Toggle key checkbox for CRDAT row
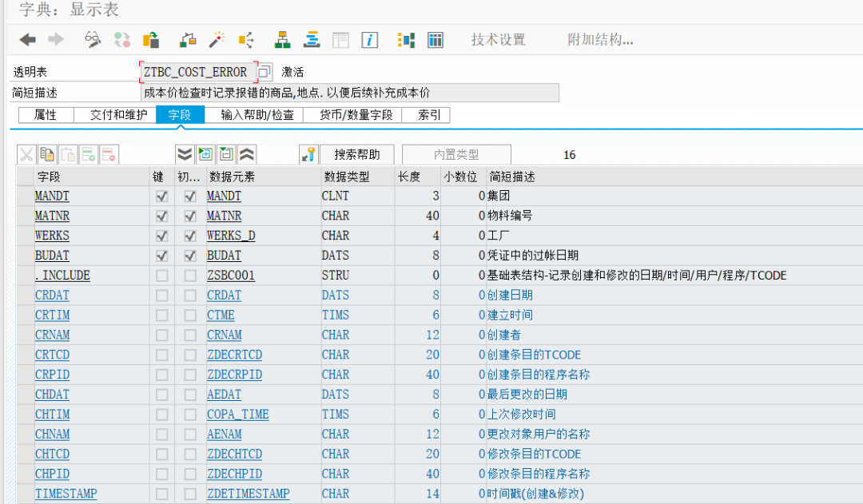The width and height of the screenshot is (863, 504). click(x=161, y=296)
